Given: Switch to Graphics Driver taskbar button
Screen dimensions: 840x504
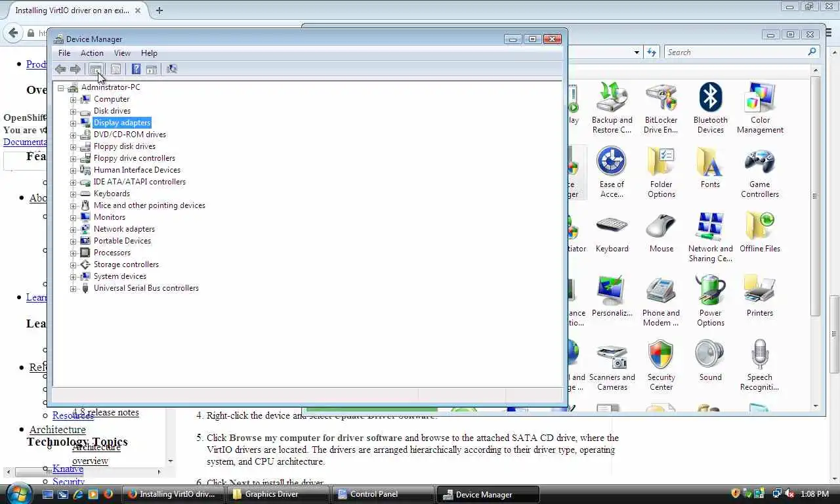Looking at the screenshot, I should tap(278, 494).
